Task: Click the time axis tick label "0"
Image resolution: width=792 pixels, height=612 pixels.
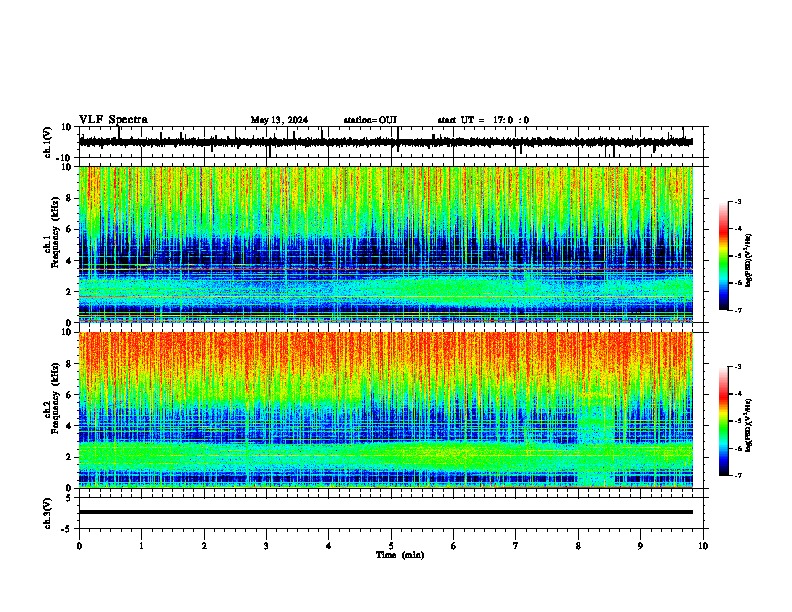Action: click(x=79, y=546)
